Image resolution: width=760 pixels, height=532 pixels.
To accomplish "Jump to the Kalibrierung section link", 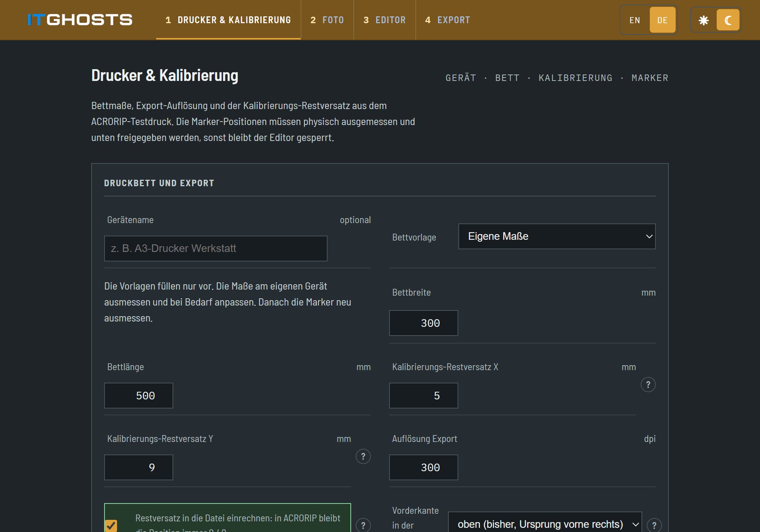I will [x=575, y=78].
